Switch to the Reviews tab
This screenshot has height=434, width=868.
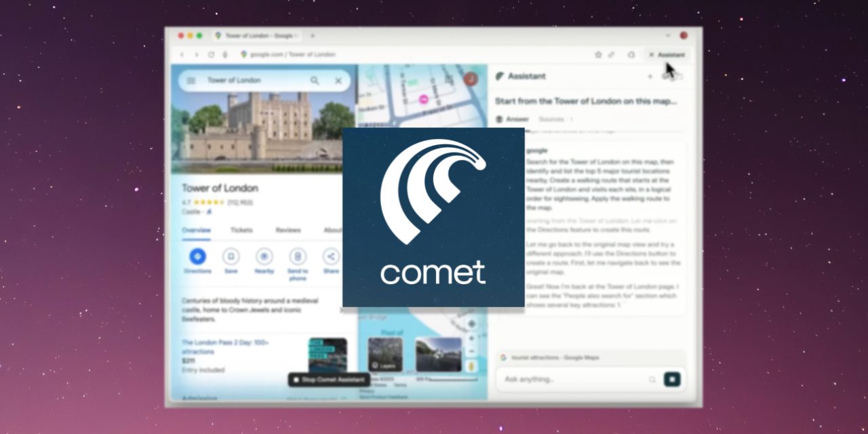(288, 231)
